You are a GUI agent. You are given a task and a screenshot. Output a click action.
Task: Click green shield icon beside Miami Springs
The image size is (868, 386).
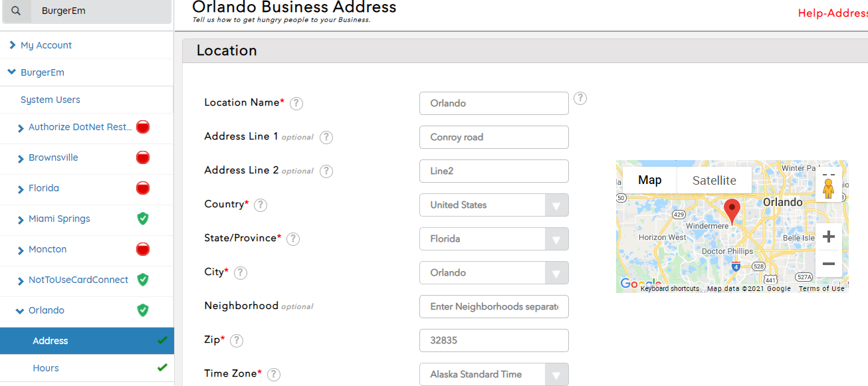142,219
